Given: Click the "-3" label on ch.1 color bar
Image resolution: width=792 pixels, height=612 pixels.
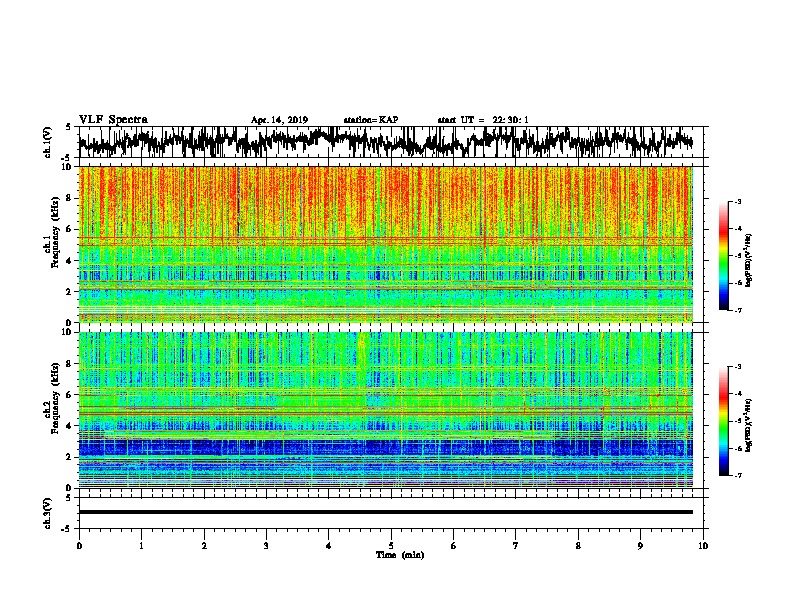Looking at the screenshot, I should 738,202.
